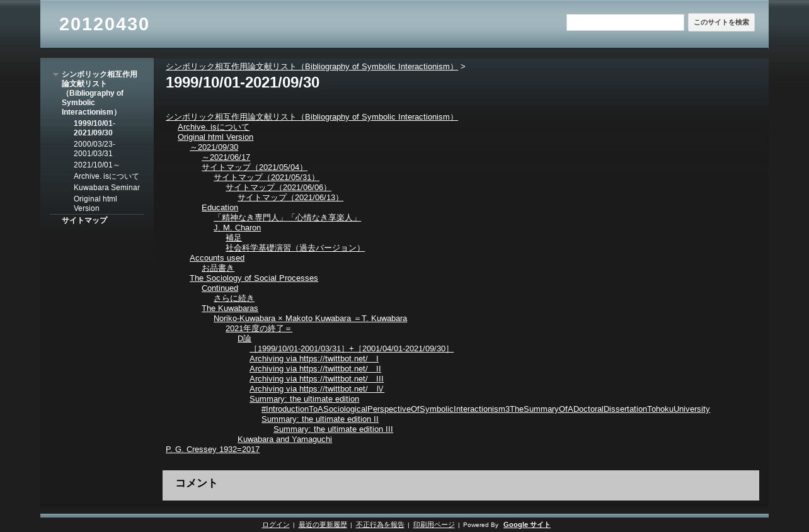Open Kuwabara and Yamaguchi link
The height and width of the screenshot is (532, 809).
tap(285, 439)
